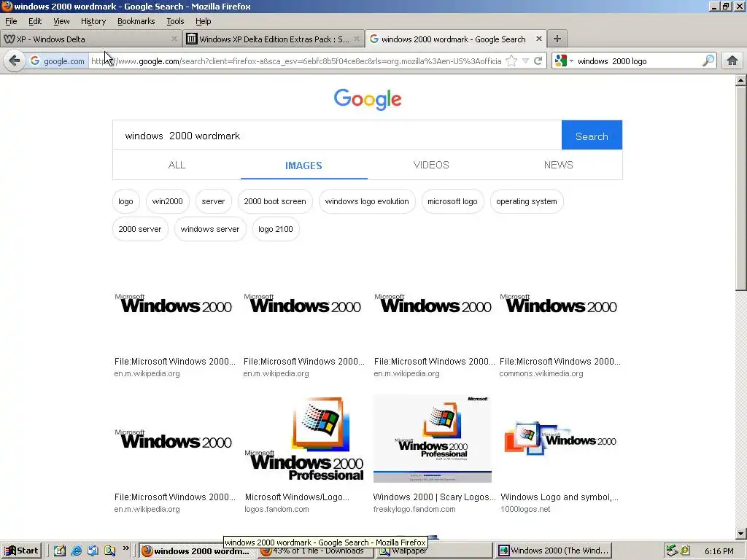Switch to the Wallpaper window in taskbar
The image size is (747, 560).
point(434,551)
